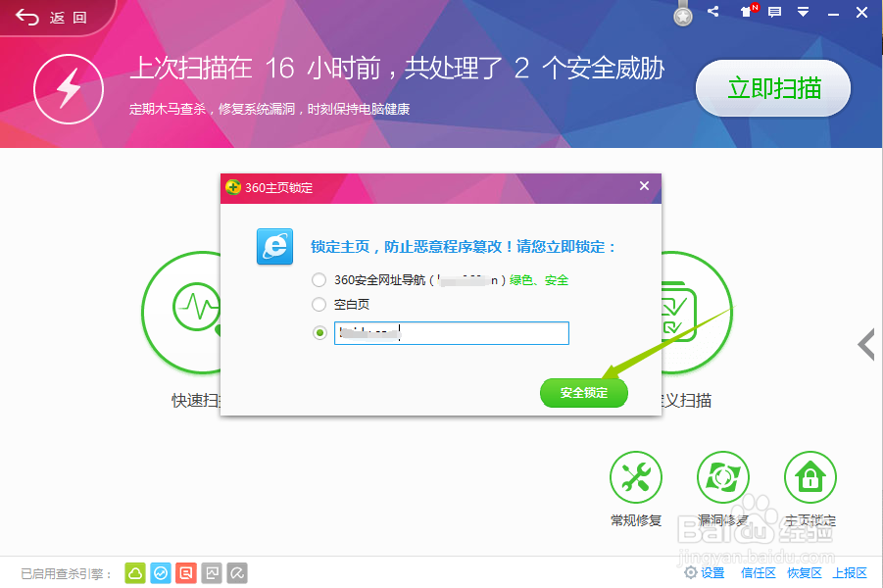Click the first gray disabled engine icon

212,573
